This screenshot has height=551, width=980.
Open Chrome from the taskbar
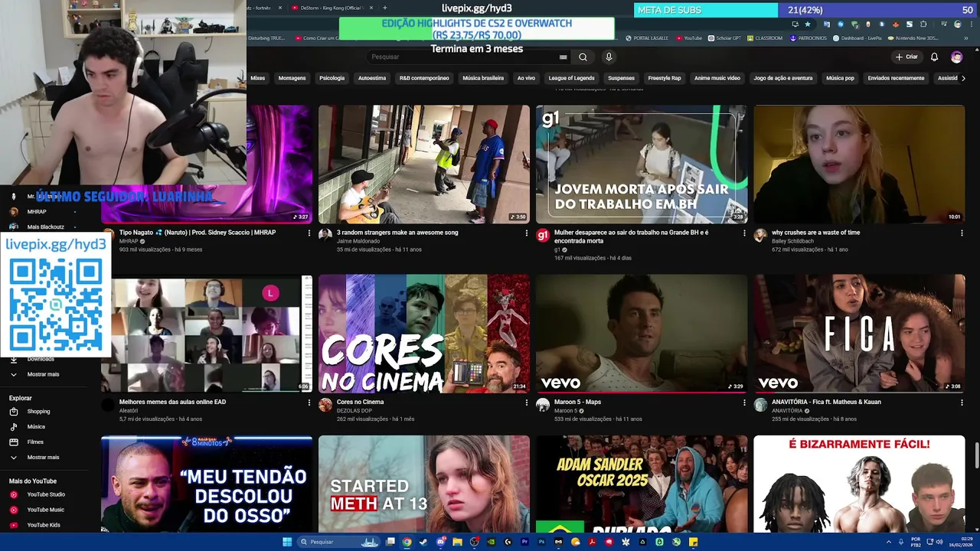point(407,542)
